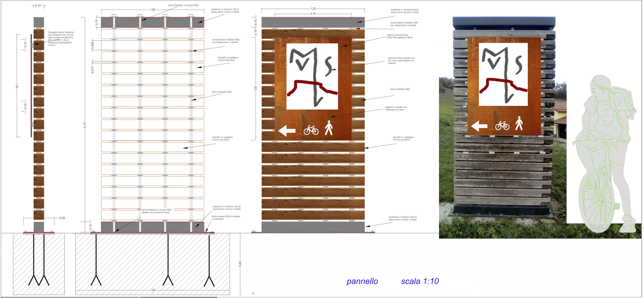This screenshot has height=298, width=644.
Task: Click the blue 'scala 1:10' text
Action: 420,281
